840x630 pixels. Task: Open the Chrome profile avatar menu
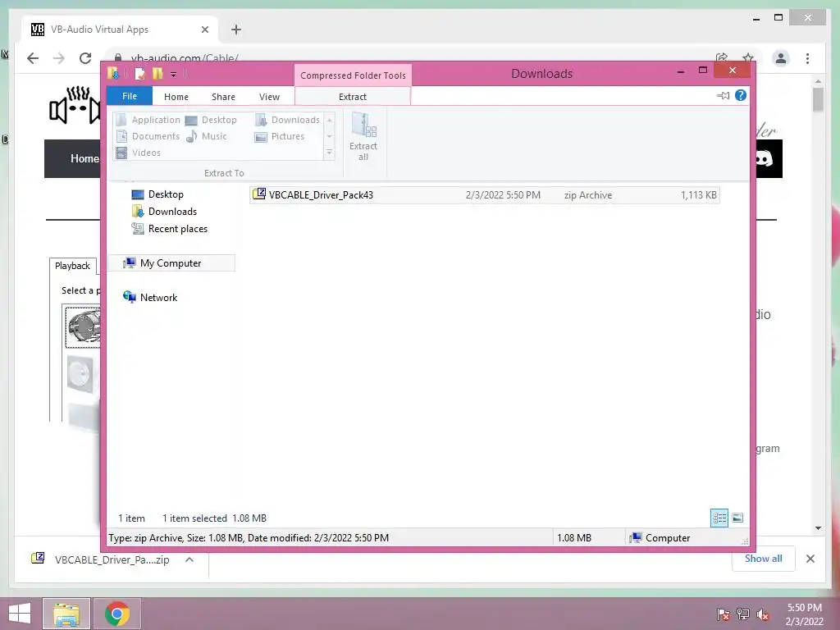point(781,58)
